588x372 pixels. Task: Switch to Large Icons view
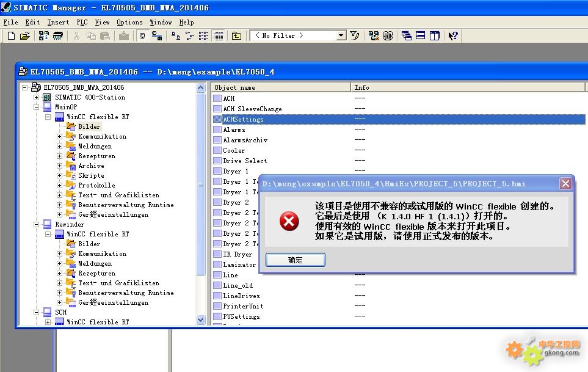(x=175, y=35)
